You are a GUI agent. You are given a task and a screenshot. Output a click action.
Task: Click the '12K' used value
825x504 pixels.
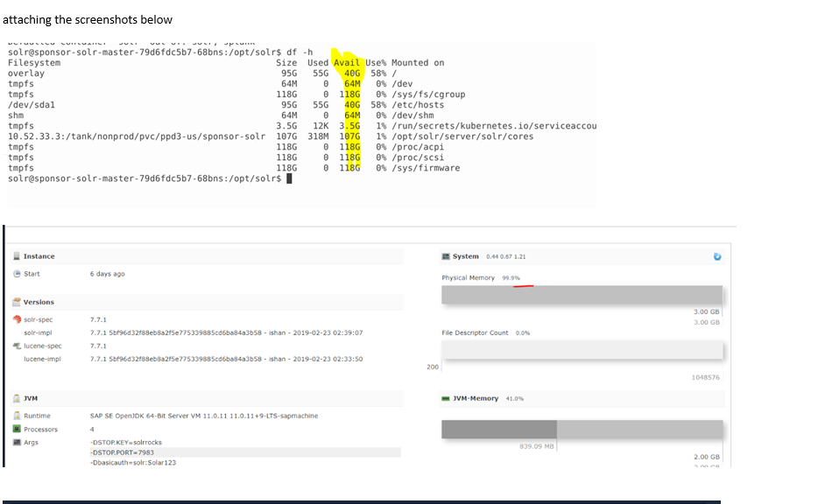pos(321,126)
